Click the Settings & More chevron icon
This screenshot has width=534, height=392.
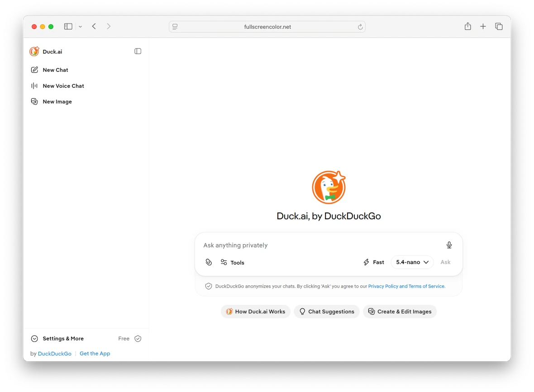34,339
